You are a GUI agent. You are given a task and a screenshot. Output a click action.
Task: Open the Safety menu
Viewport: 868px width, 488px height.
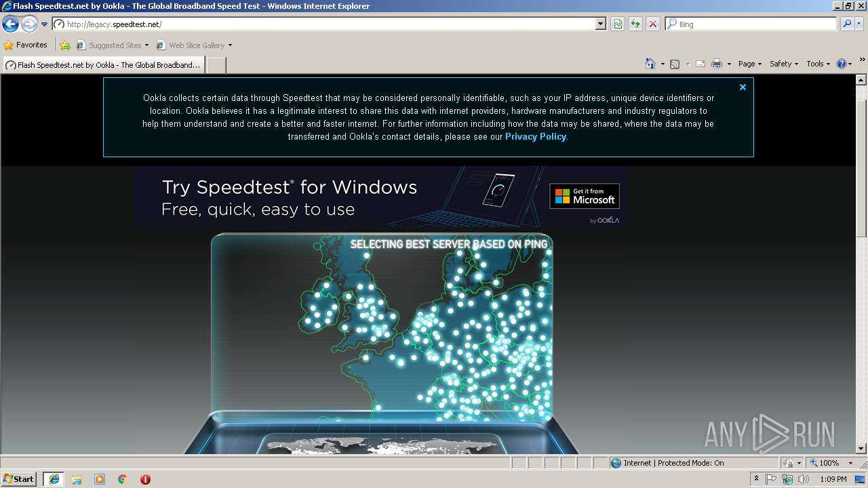tap(784, 64)
